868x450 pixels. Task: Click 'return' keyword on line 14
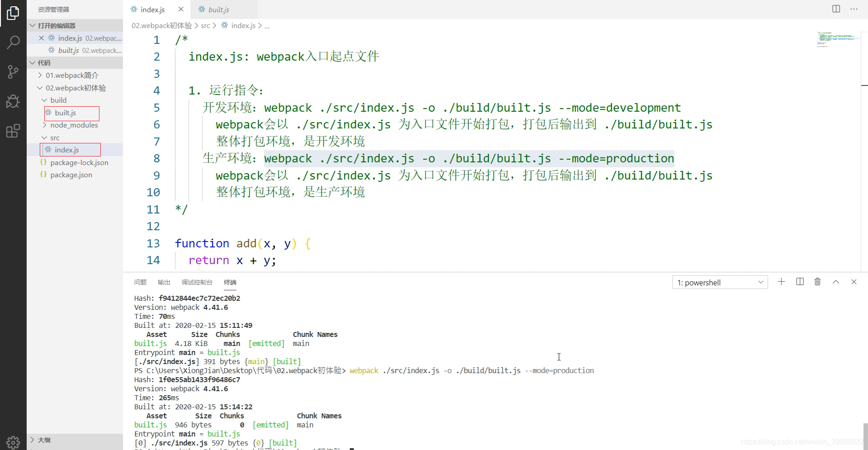209,260
